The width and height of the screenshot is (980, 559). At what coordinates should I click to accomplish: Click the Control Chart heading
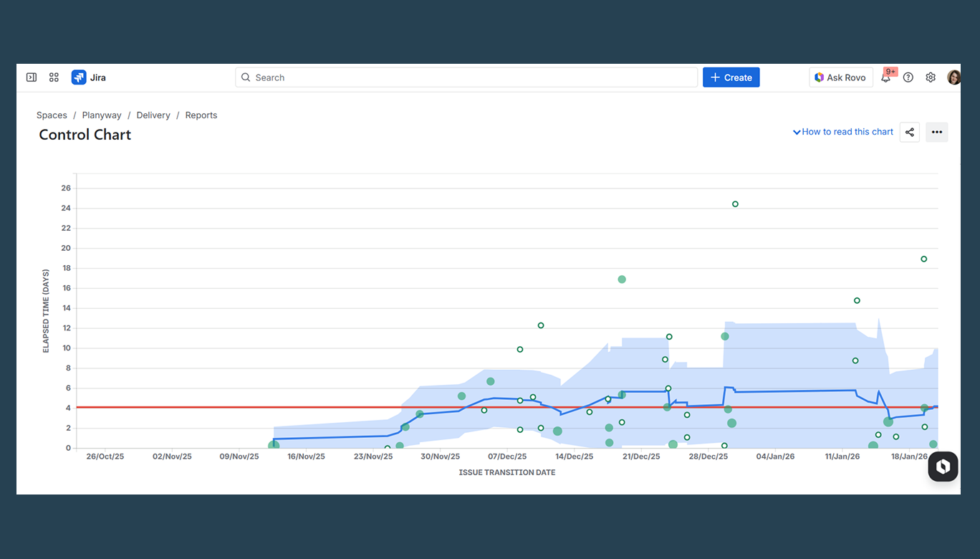[85, 135]
